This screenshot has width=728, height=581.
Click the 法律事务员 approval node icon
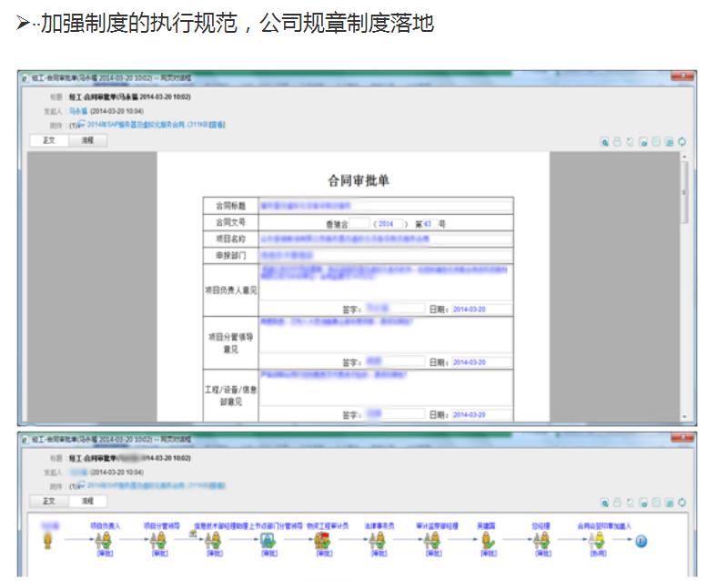click(x=378, y=540)
